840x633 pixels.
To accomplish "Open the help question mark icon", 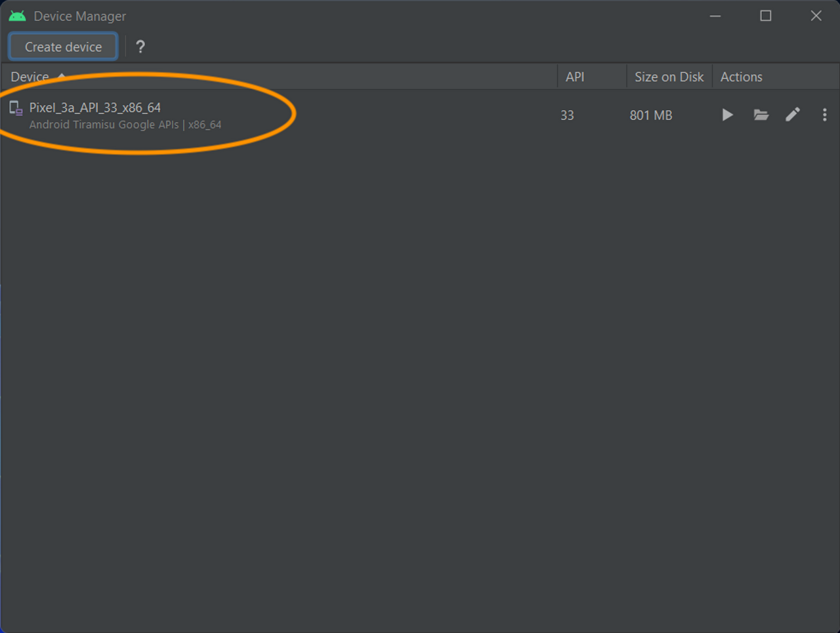I will pyautogui.click(x=140, y=47).
